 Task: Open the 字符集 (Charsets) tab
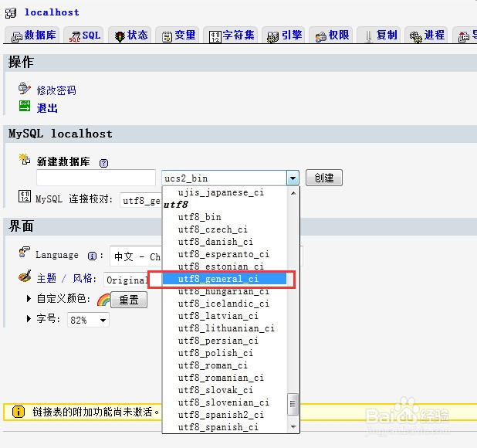pos(231,36)
